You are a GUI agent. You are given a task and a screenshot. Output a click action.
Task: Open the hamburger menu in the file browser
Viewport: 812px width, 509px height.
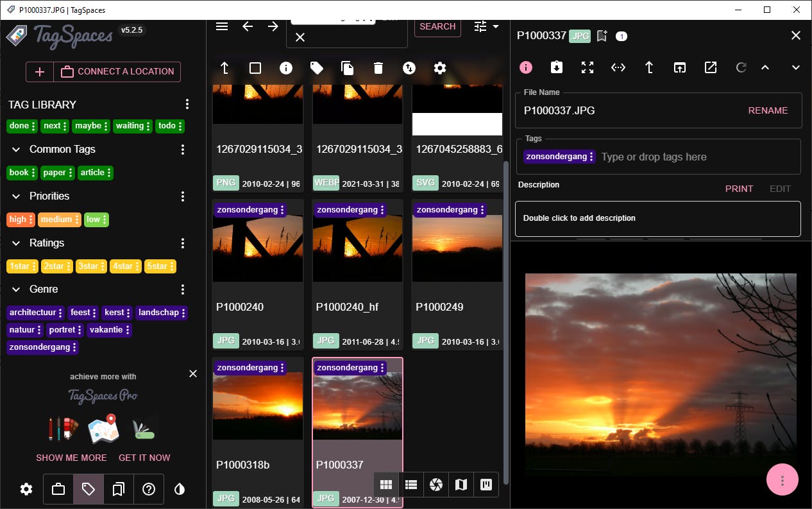[222, 26]
